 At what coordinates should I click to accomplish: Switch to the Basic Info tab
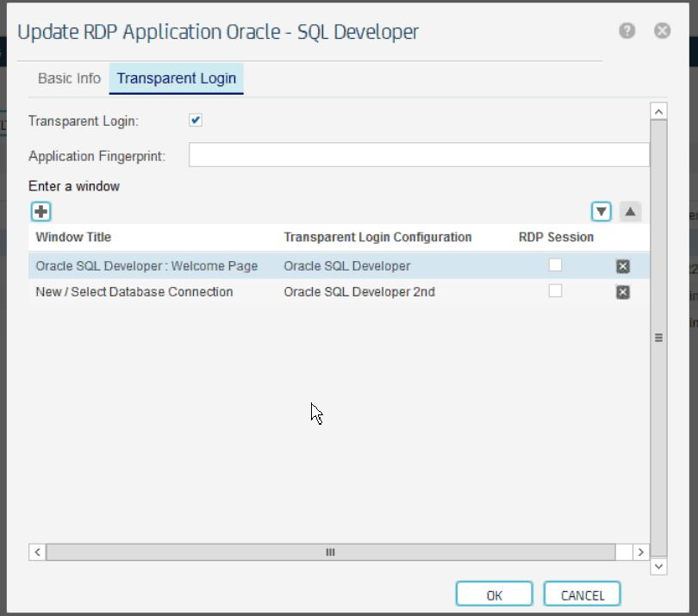[x=69, y=78]
